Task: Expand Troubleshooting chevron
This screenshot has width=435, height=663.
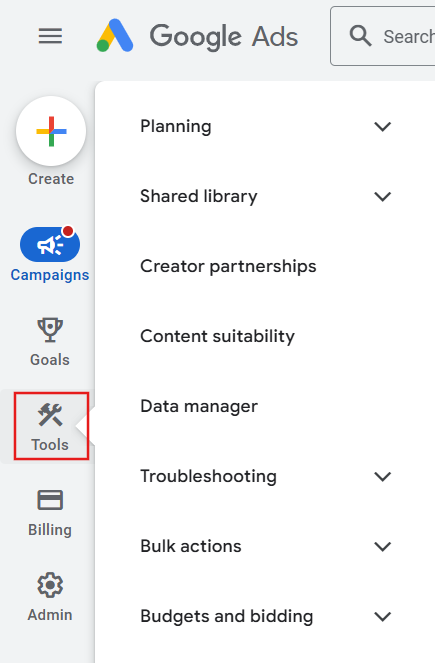Action: (x=383, y=477)
